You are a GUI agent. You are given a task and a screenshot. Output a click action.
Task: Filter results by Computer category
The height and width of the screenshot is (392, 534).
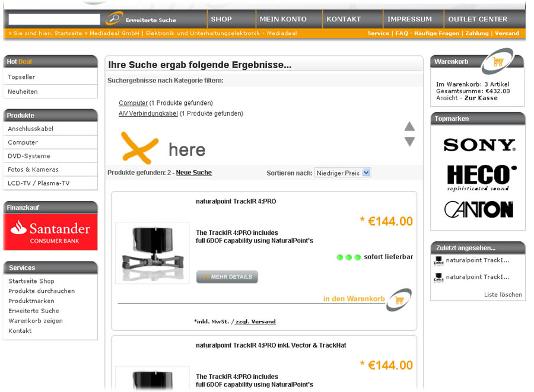click(133, 103)
